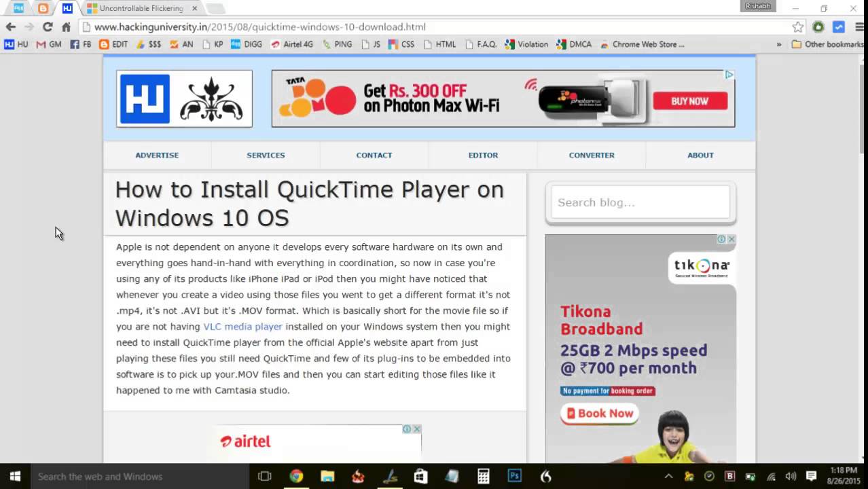This screenshot has height=489, width=868.
Task: Switch to the Blogger browser tab
Action: (x=43, y=8)
